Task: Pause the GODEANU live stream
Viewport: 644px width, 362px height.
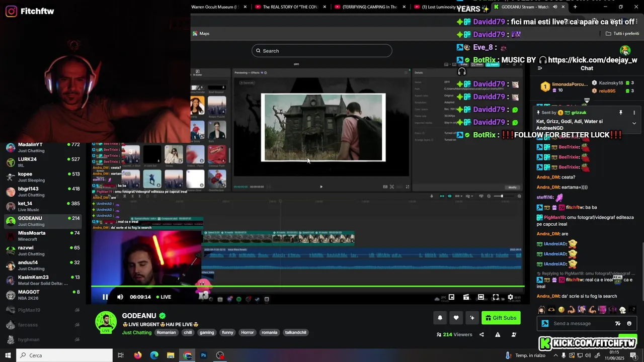Action: [105, 297]
